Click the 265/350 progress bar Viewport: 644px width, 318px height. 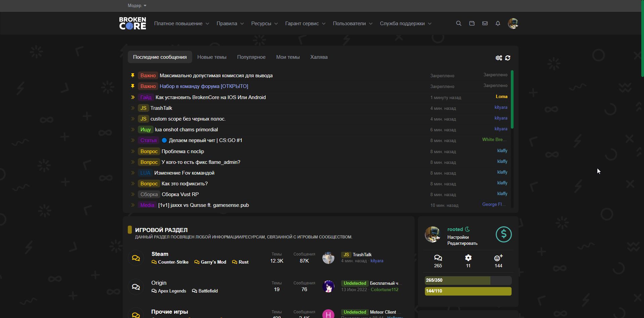[468, 280]
